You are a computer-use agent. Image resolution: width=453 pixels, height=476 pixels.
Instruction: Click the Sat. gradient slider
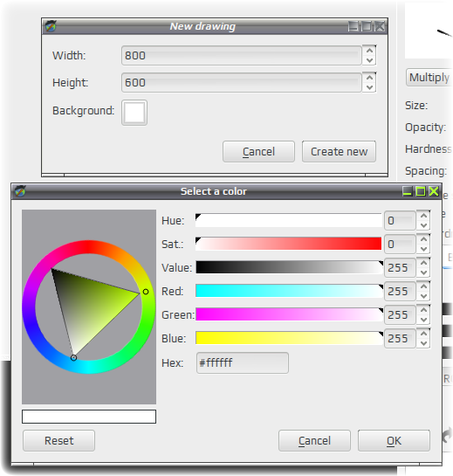[289, 244]
